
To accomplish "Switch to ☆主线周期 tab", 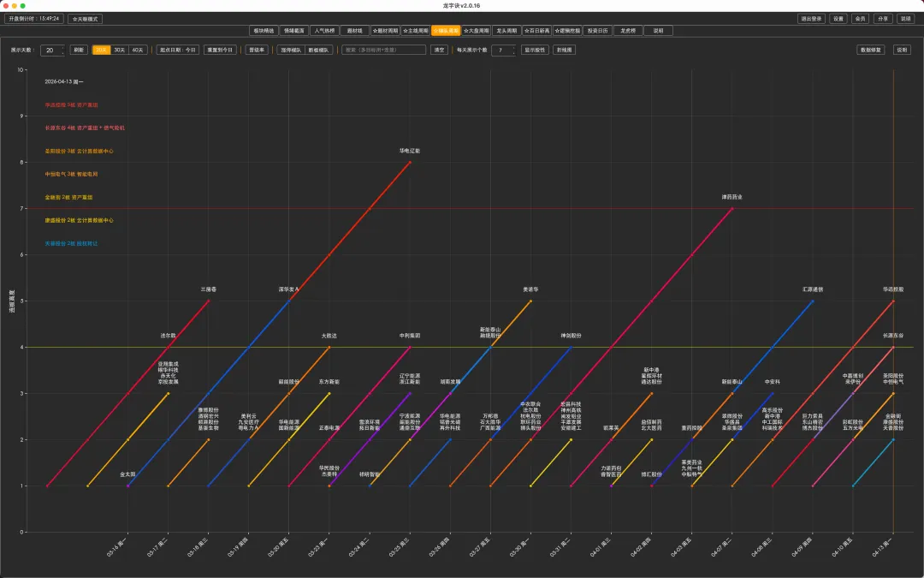I will (416, 31).
